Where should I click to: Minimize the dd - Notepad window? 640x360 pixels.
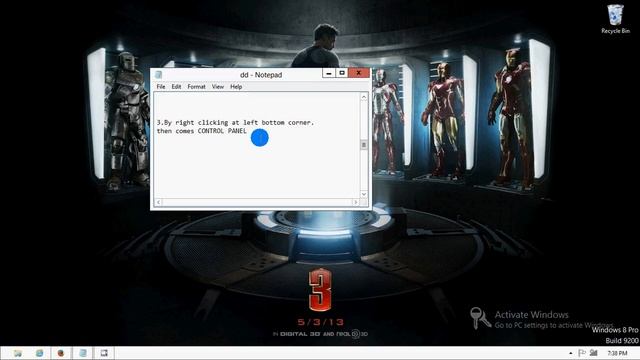(329, 73)
